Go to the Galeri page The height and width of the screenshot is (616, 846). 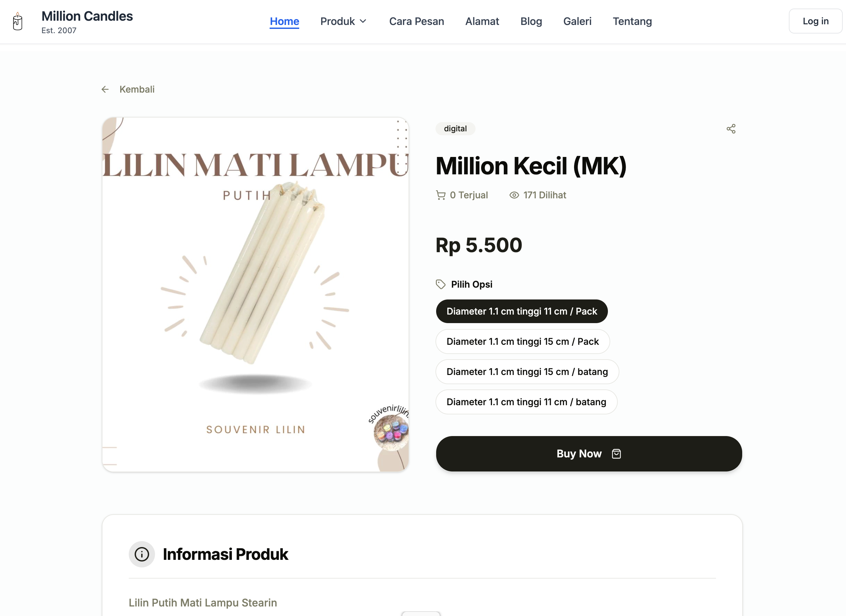tap(577, 21)
